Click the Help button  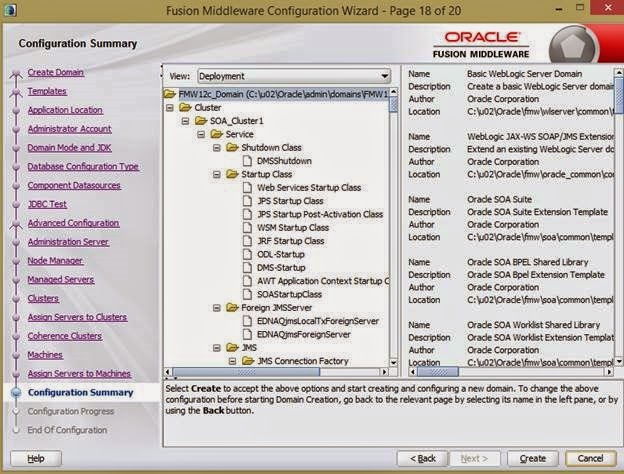tap(36, 458)
